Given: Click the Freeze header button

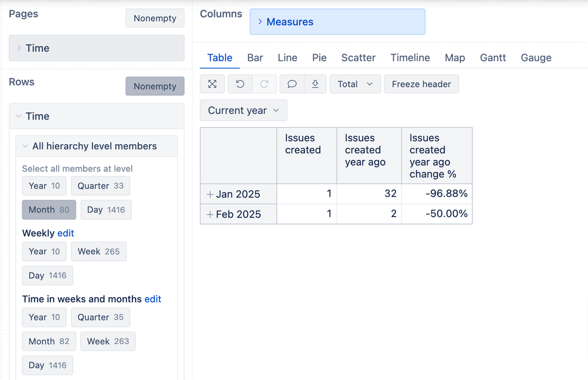Looking at the screenshot, I should click(421, 84).
